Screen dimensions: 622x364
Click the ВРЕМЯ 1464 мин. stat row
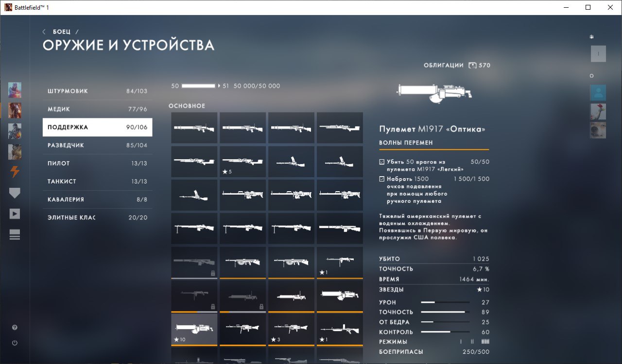pyautogui.click(x=434, y=279)
